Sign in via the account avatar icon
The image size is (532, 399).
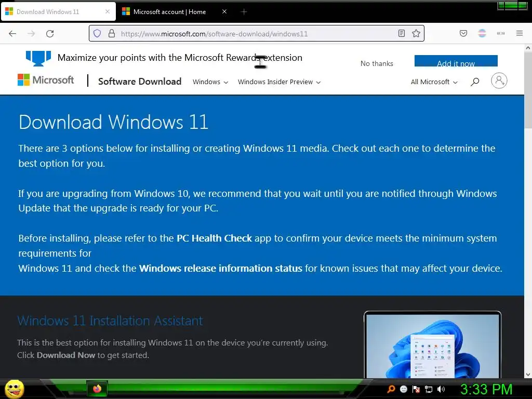click(x=499, y=81)
